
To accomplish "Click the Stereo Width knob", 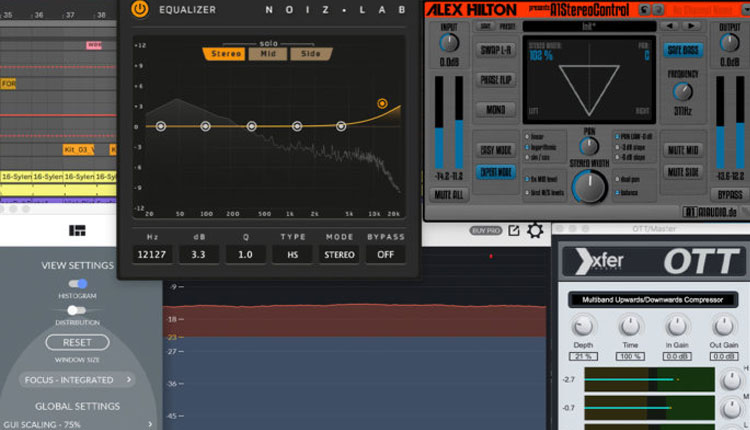I will coord(589,187).
